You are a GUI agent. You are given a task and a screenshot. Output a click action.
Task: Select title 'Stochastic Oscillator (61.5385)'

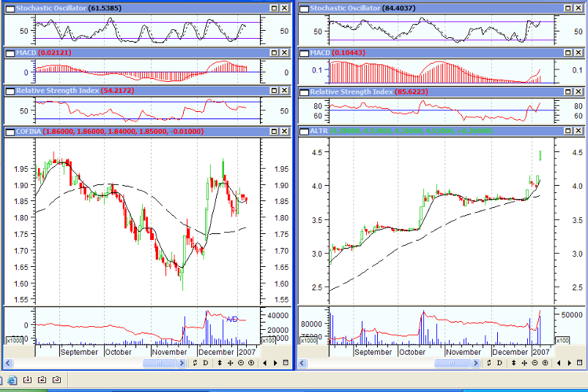pyautogui.click(x=69, y=8)
